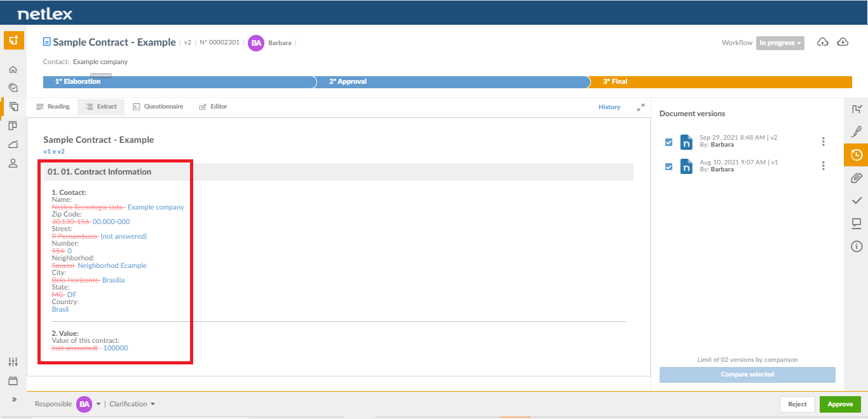Screen dimensions: 868x419
Task: Select the version history clock icon
Action: coord(857,155)
